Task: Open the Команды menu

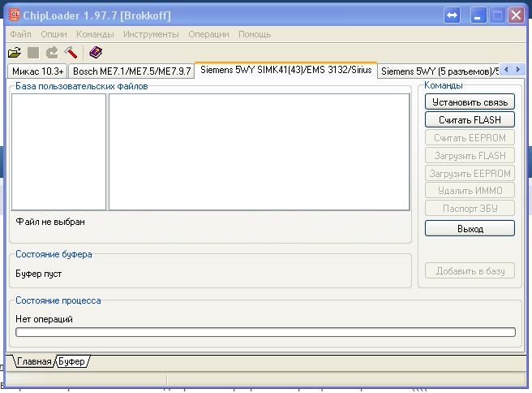Action: [95, 34]
